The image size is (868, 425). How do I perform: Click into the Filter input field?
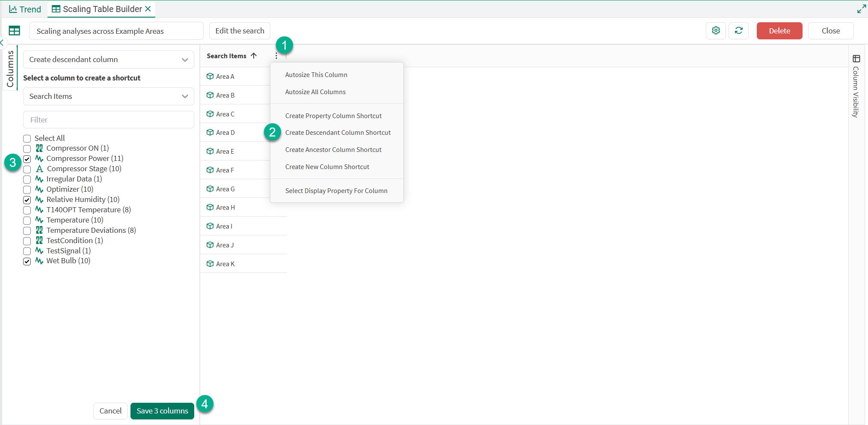coord(108,120)
